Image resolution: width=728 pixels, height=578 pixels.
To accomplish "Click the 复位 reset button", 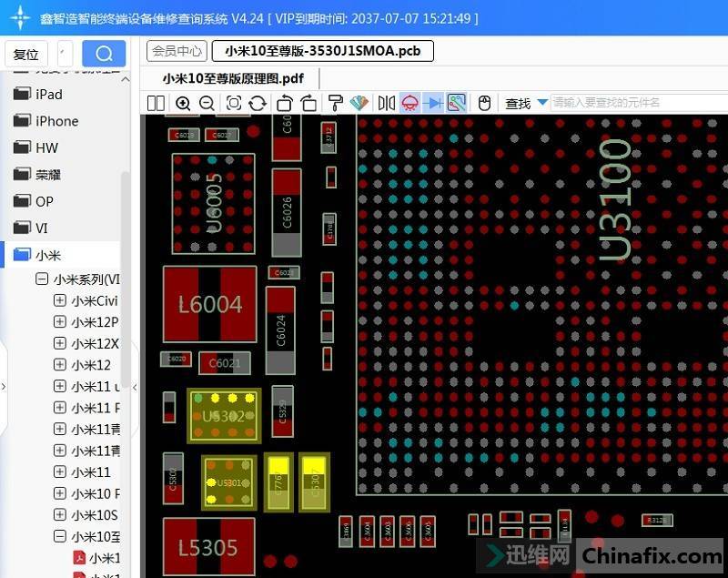I will coord(25,55).
